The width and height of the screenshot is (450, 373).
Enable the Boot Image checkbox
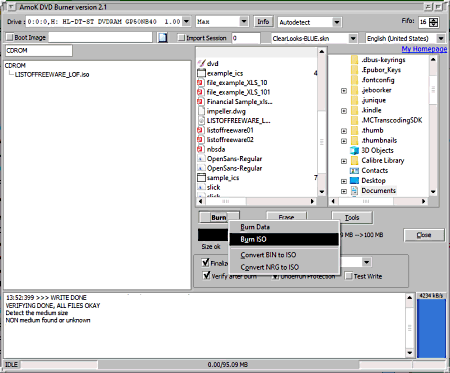click(x=10, y=37)
